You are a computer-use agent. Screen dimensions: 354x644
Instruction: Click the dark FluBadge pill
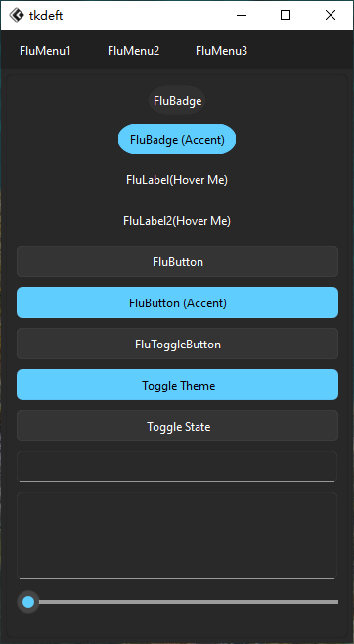[x=177, y=100]
